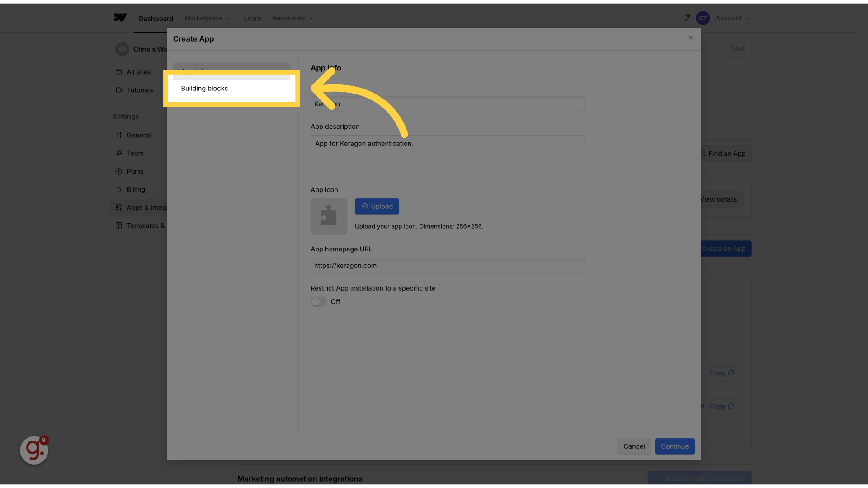Click Find an App button
The height and width of the screenshot is (488, 868).
point(726,154)
